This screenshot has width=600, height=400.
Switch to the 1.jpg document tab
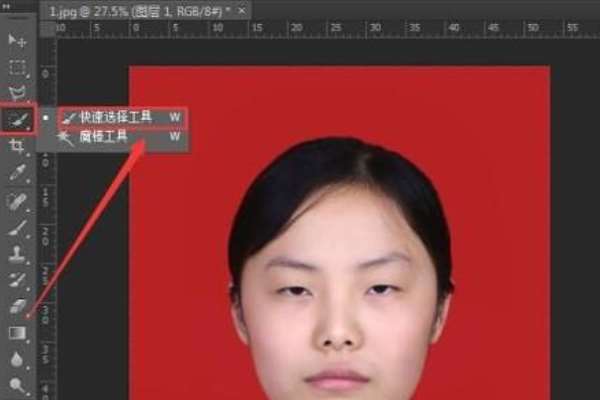click(139, 11)
